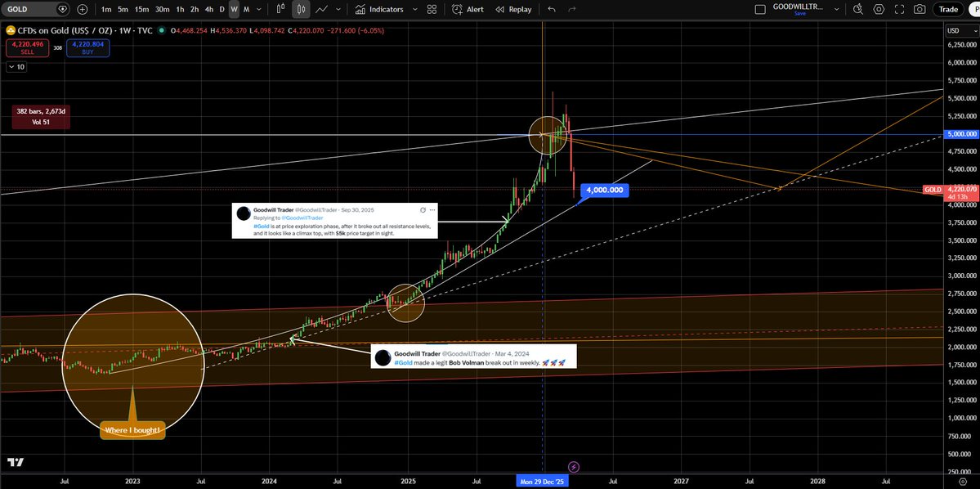Expand favorite indicators chevron next to Indicators
The image size is (980, 489).
pyautogui.click(x=414, y=9)
